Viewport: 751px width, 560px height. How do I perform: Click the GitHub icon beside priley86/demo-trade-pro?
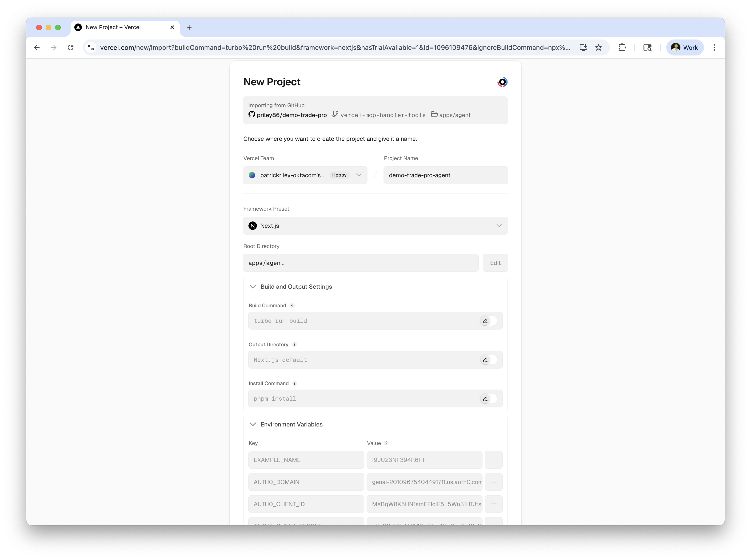[252, 114]
